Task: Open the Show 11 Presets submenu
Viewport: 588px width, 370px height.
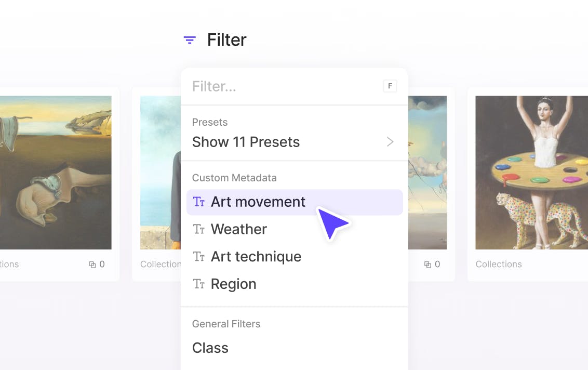Action: (246, 142)
